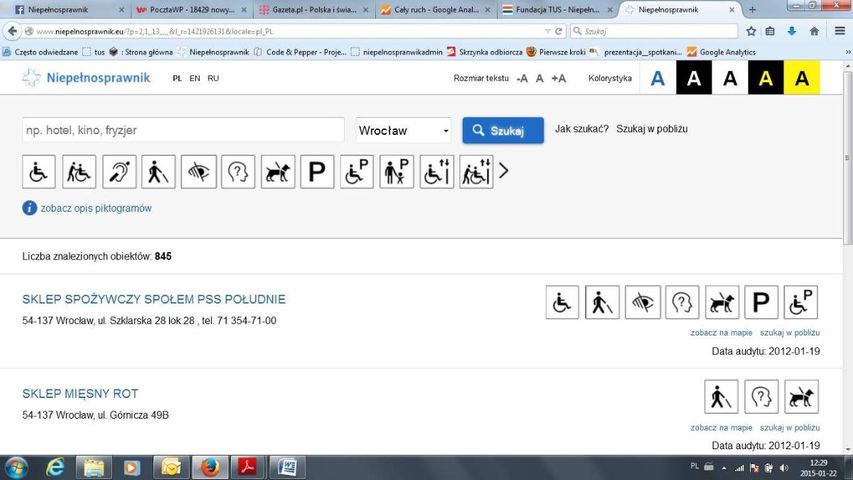Toggle the hearing impairment ear filter
The height and width of the screenshot is (480, 853).
tap(118, 172)
